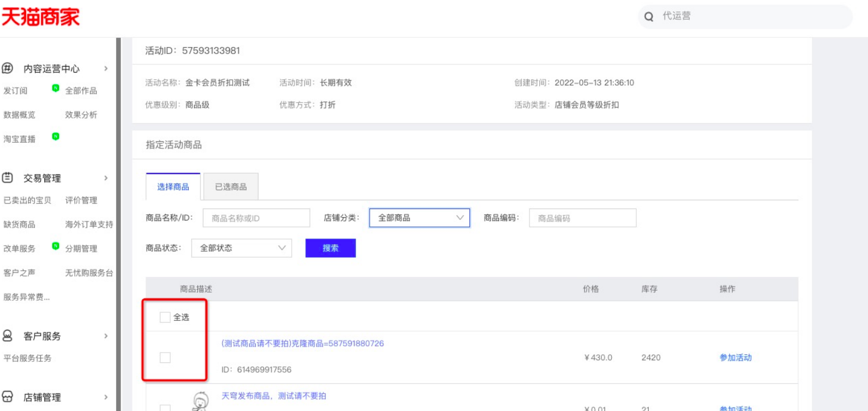Viewport: 868px width, 411px height.
Task: Click the 金卡会员折扣测试 activity name
Action: point(218,83)
